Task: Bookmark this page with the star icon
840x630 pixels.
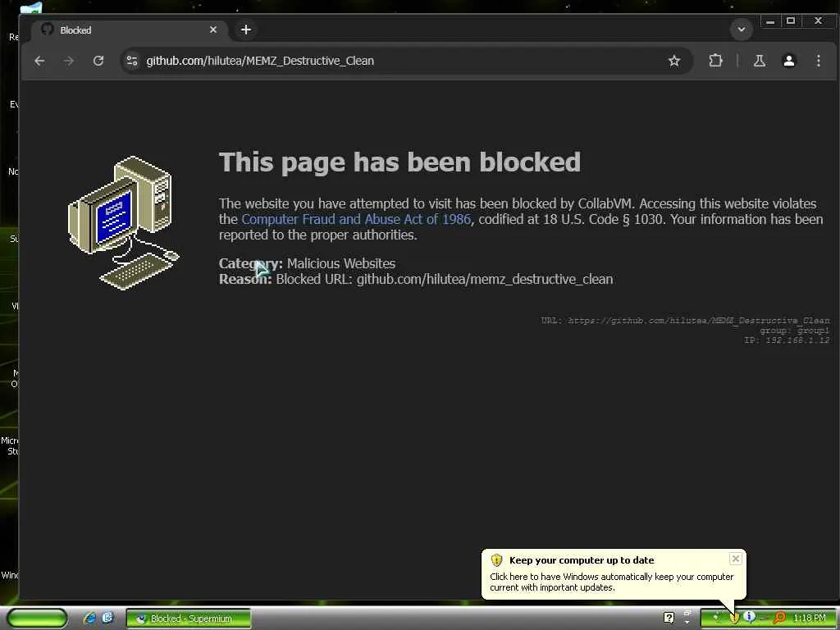Action: click(674, 61)
